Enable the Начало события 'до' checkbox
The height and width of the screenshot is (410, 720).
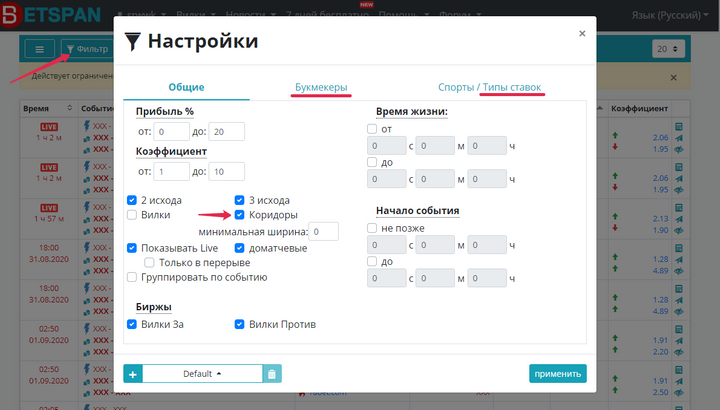tap(372, 261)
